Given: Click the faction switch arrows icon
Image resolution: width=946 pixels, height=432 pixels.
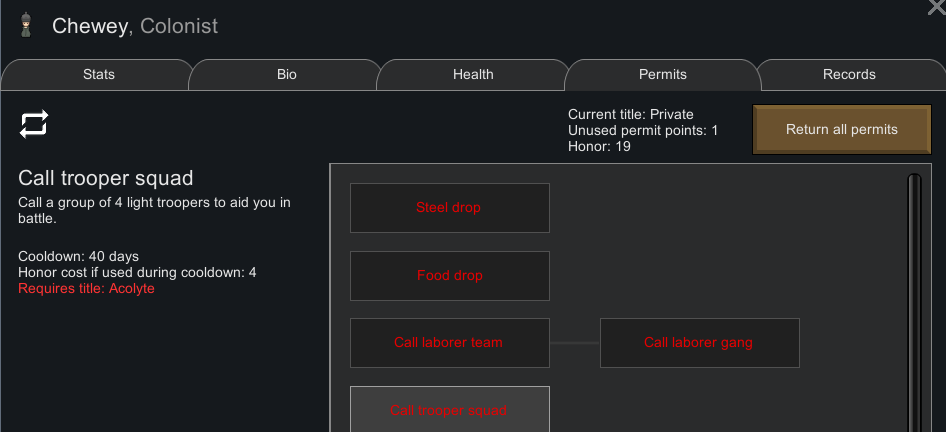Looking at the screenshot, I should tap(34, 124).
